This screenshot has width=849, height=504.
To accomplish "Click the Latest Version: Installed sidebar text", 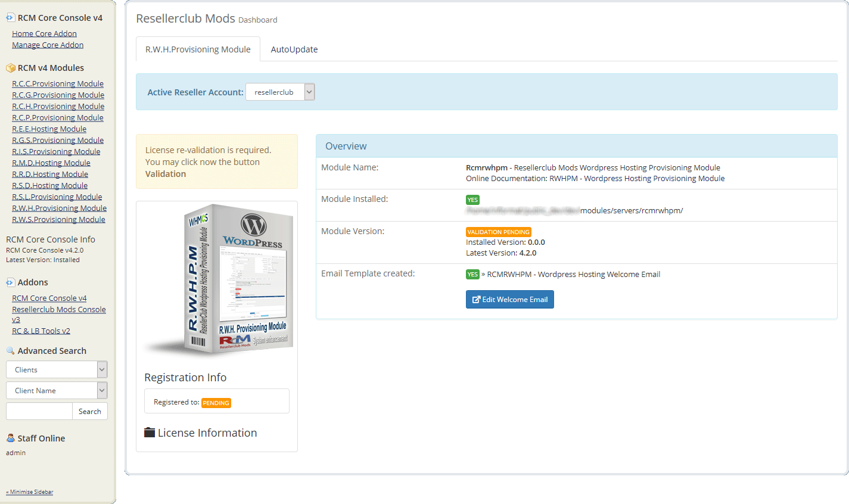I will pos(43,260).
